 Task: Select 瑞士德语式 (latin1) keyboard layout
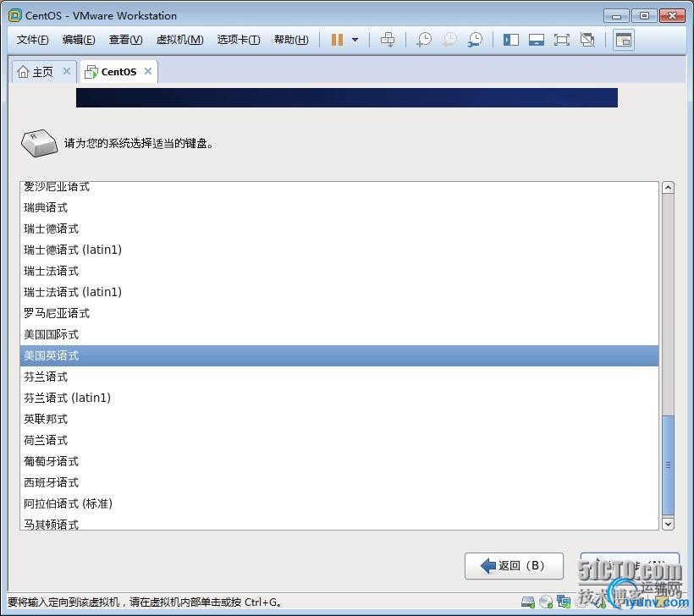(x=339, y=250)
